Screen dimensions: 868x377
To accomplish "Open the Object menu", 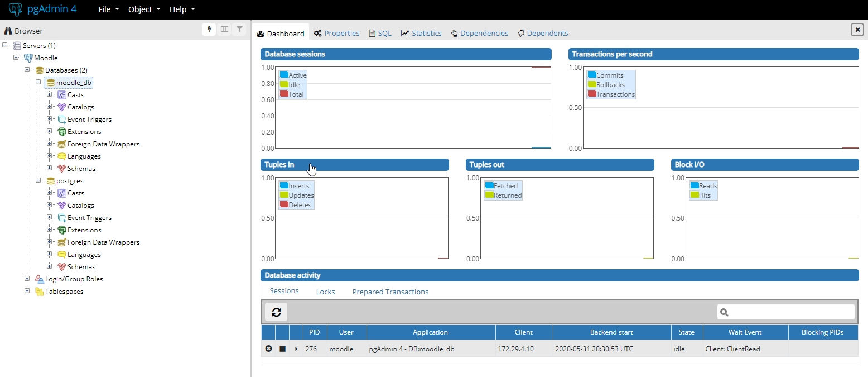I will click(144, 9).
